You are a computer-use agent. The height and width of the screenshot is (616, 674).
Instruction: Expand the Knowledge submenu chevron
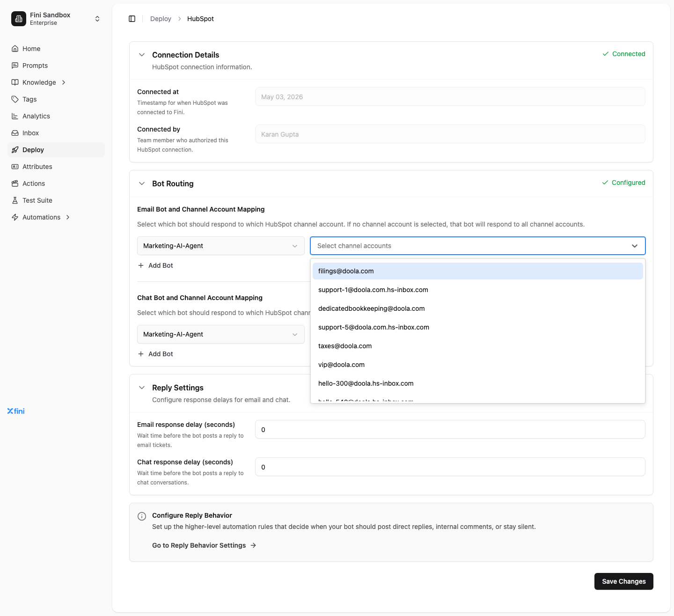[64, 82]
